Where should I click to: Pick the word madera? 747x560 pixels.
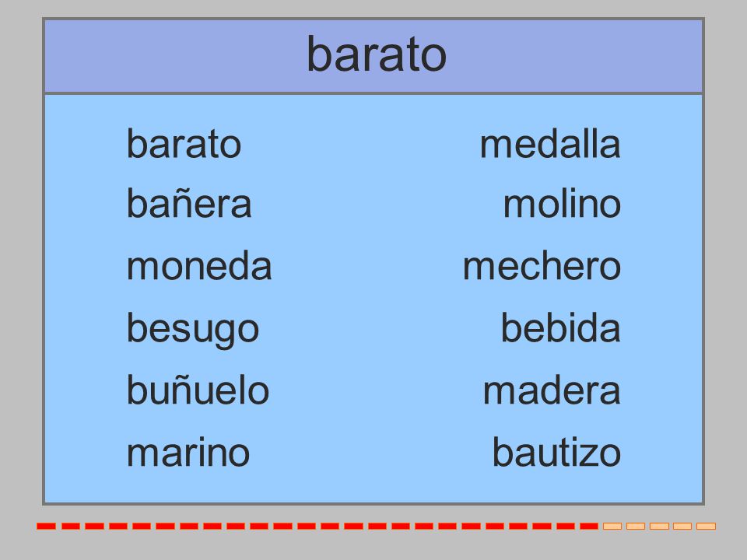click(x=552, y=390)
